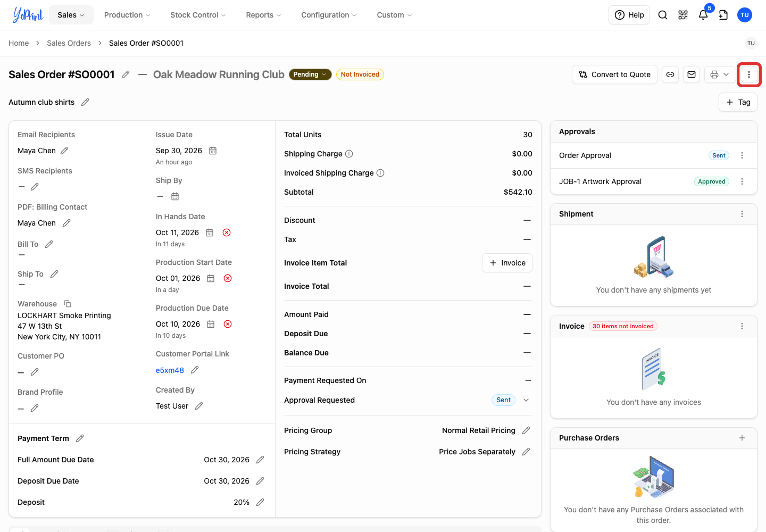Open Order Approval options menu

pyautogui.click(x=742, y=155)
